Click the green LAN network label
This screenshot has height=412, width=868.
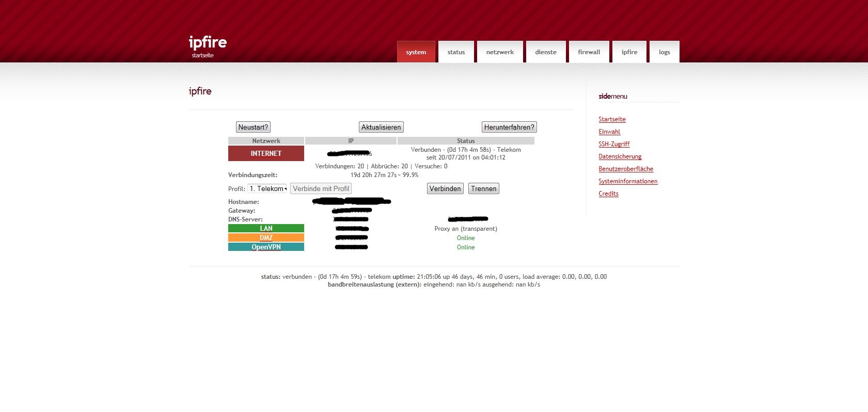point(266,228)
